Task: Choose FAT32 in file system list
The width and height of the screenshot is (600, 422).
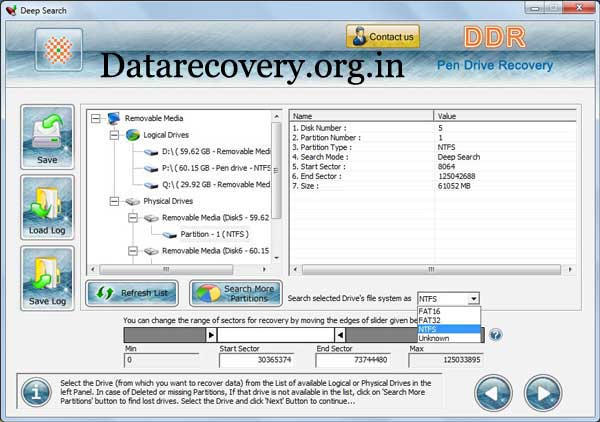Action: pyautogui.click(x=448, y=320)
